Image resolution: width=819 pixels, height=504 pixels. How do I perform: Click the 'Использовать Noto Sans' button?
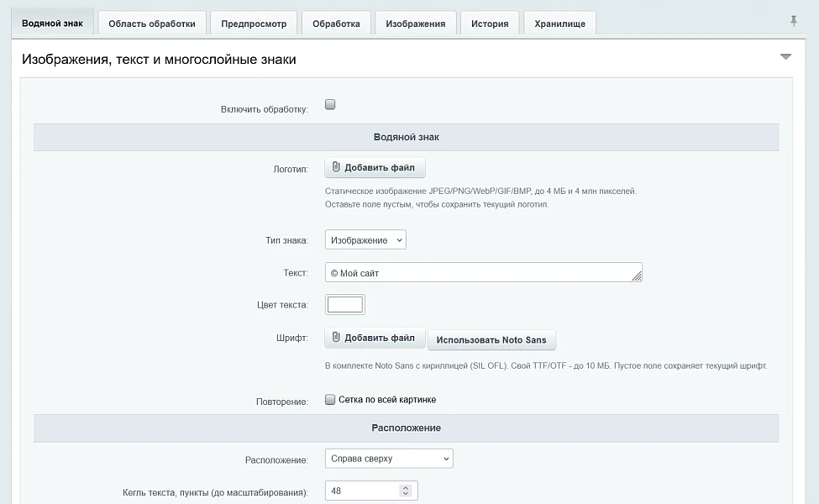491,339
